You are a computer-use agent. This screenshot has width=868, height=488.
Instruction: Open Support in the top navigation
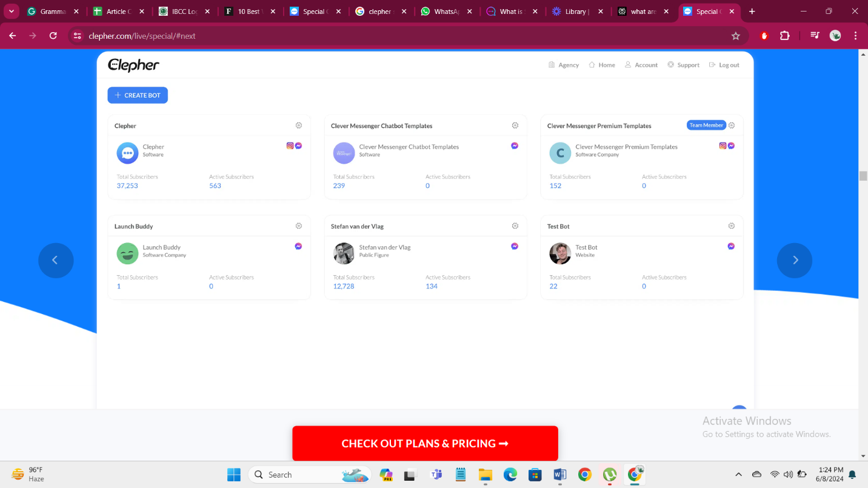pyautogui.click(x=684, y=65)
